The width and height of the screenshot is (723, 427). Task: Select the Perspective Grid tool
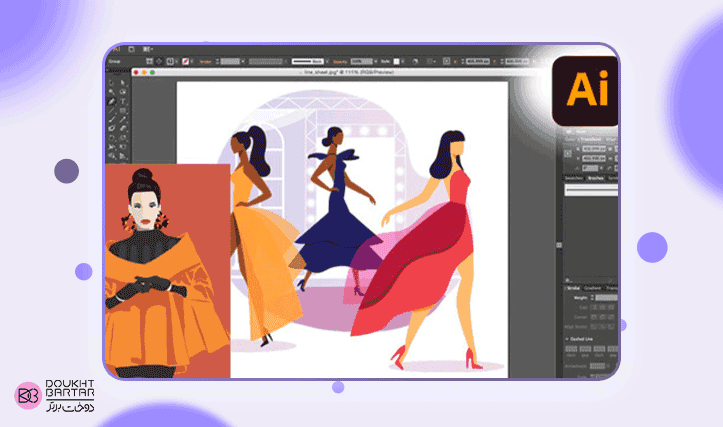click(123, 156)
